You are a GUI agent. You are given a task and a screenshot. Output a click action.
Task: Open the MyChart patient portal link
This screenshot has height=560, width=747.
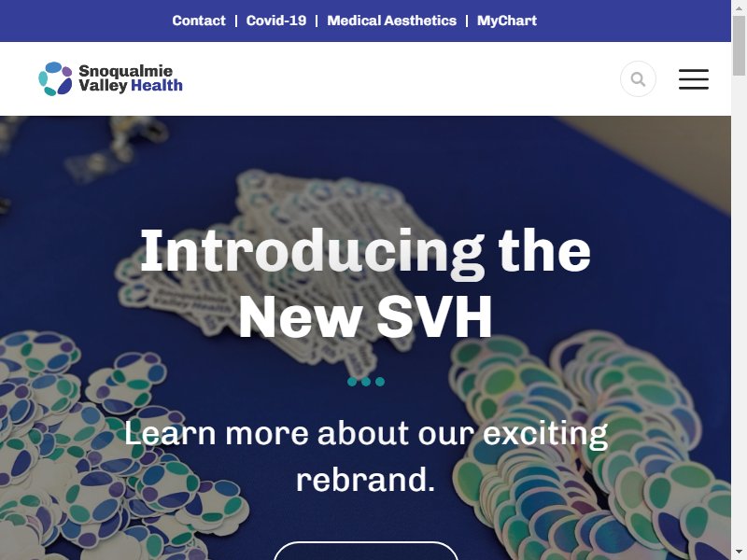[507, 21]
